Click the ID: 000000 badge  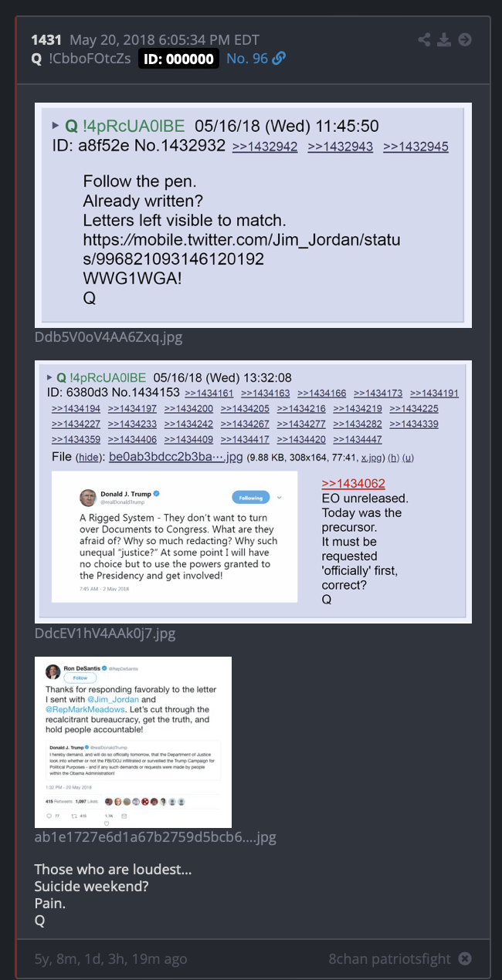point(178,59)
